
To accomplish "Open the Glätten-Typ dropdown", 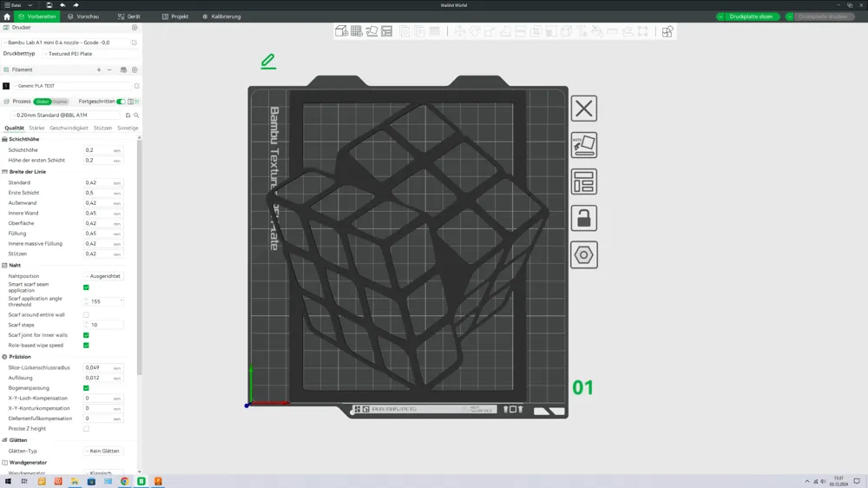I will [103, 451].
